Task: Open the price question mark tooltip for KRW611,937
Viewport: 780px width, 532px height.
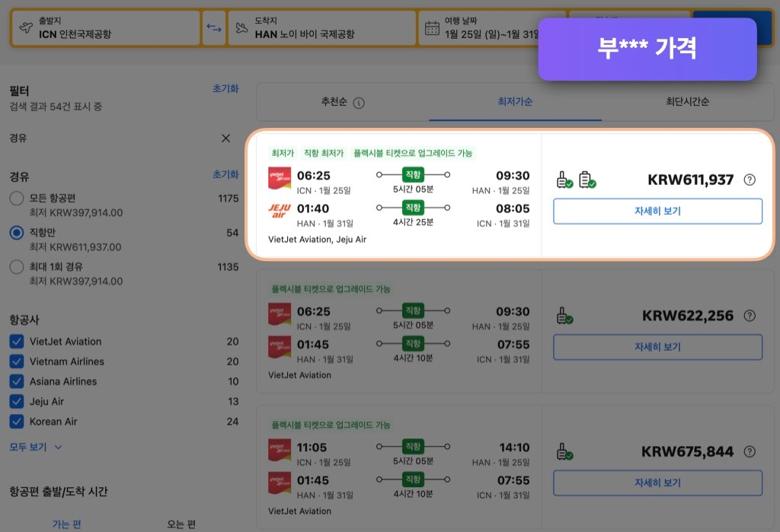Action: tap(750, 180)
